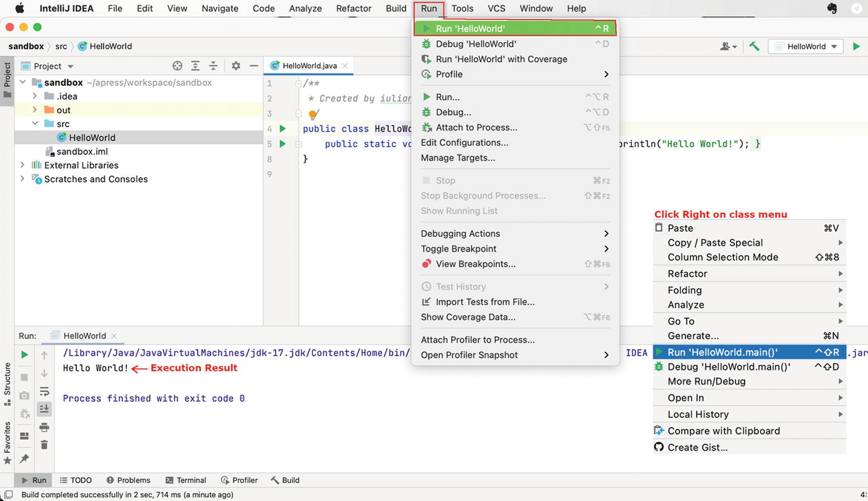Click status bar tool windows toggle icon

8,494
